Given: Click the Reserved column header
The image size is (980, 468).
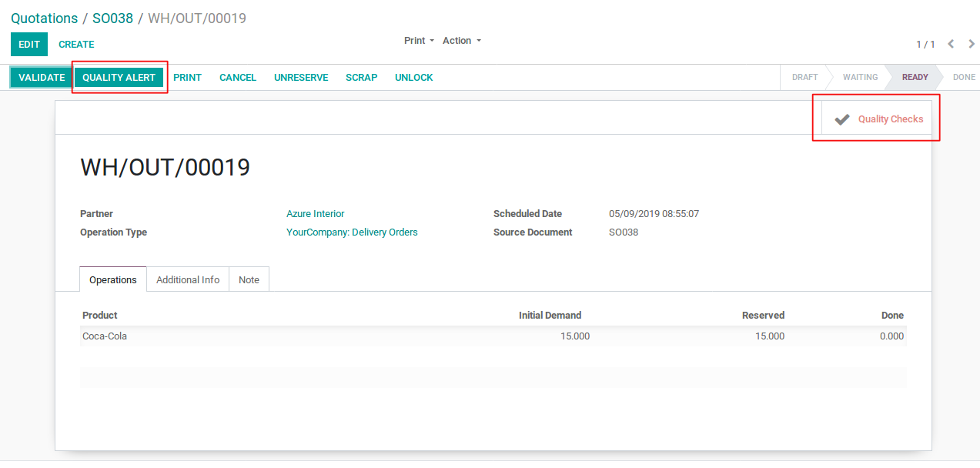Looking at the screenshot, I should 763,316.
